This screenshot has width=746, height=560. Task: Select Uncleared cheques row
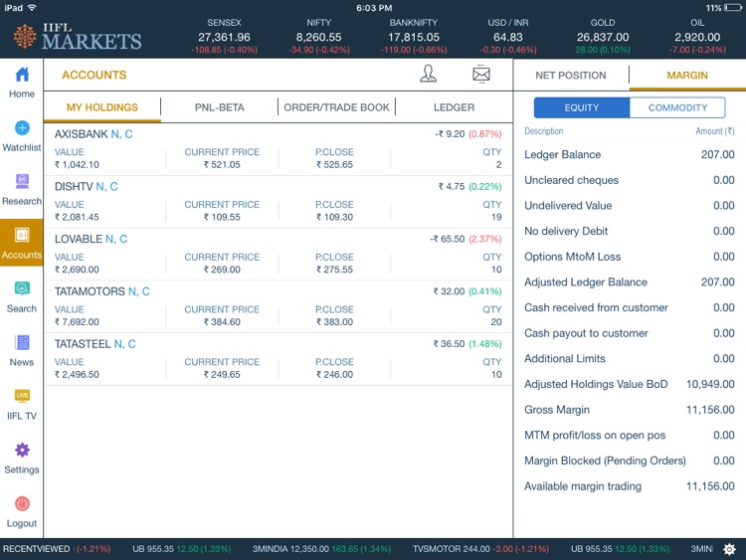630,180
